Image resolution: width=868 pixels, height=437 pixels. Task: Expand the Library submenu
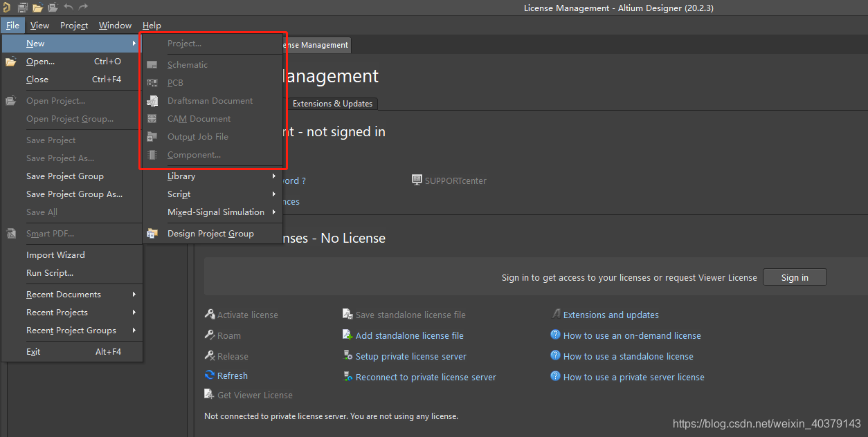point(213,176)
